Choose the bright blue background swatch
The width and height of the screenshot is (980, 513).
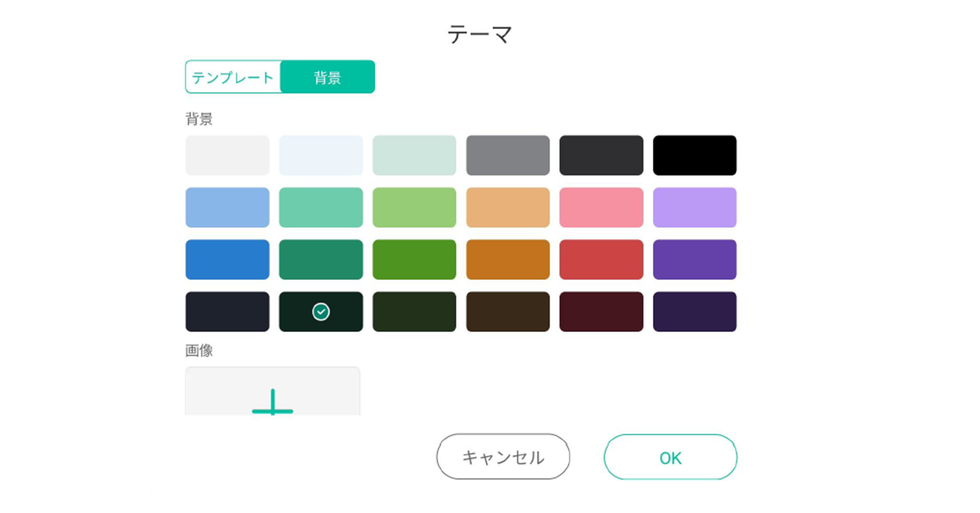pos(227,260)
